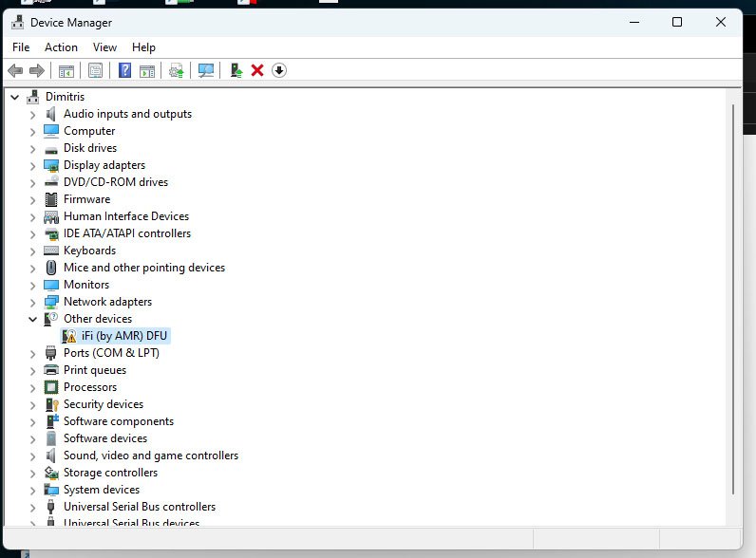This screenshot has height=558, width=756.
Task: Click the red X Uninstall device icon
Action: pos(257,71)
